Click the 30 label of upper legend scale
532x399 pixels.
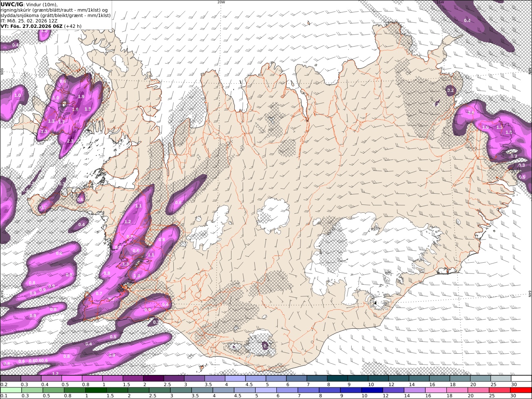514,384
